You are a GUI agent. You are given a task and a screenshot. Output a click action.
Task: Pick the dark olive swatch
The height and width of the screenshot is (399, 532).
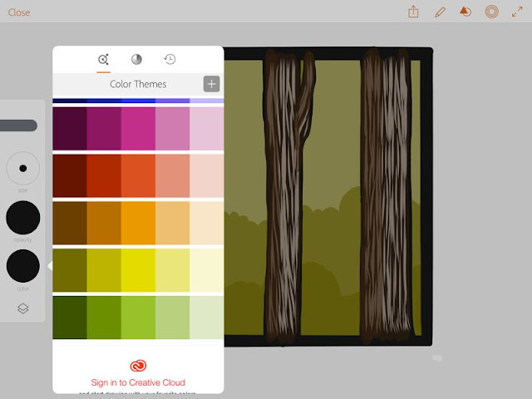coord(70,270)
